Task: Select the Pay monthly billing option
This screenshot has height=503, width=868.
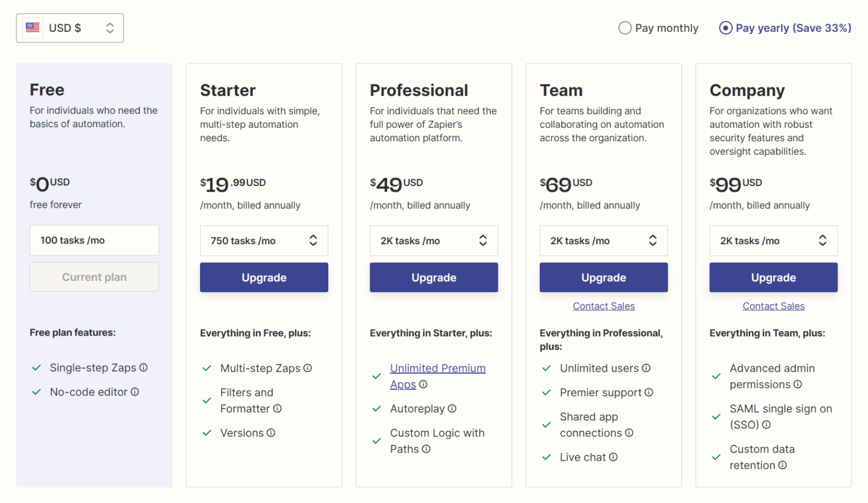Action: click(625, 27)
